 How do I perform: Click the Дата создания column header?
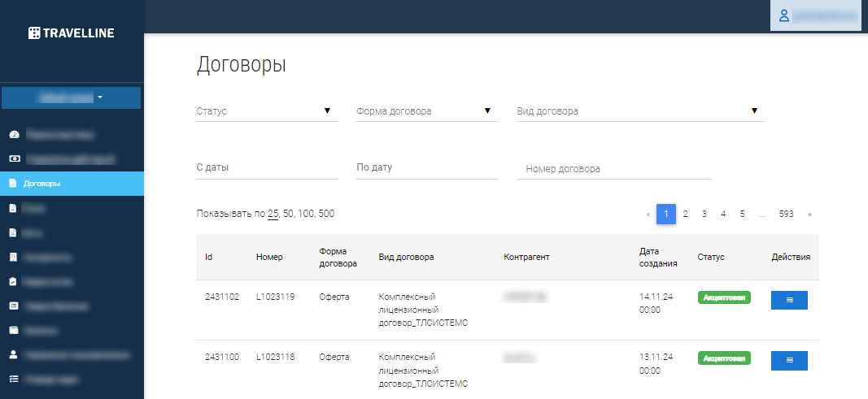pyautogui.click(x=658, y=257)
